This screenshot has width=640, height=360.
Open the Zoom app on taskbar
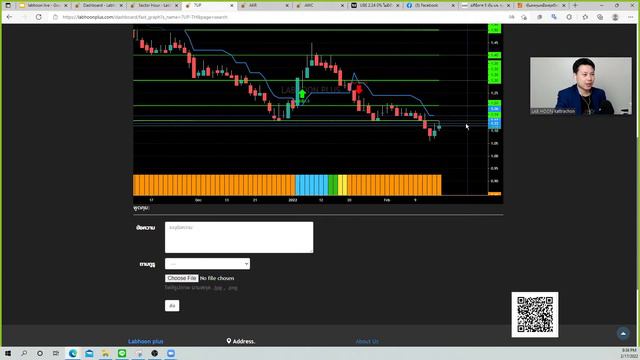[171, 353]
